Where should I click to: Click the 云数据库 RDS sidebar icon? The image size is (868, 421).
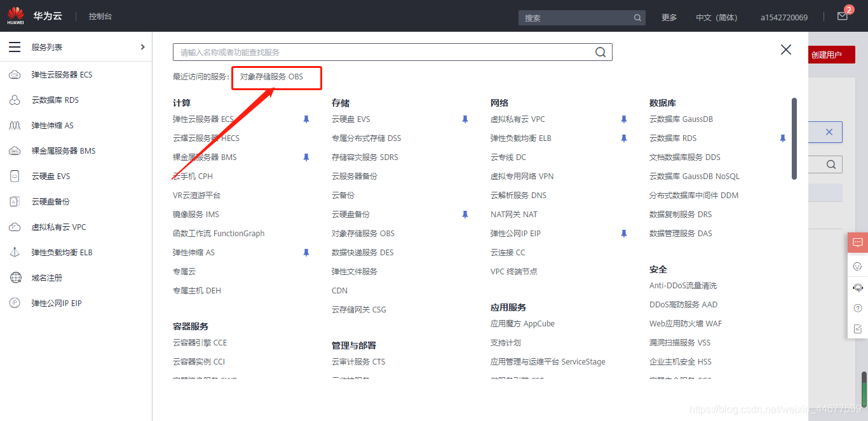(x=15, y=100)
